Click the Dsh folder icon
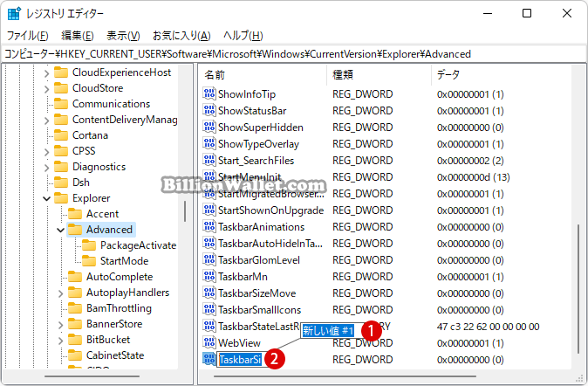 point(61,183)
